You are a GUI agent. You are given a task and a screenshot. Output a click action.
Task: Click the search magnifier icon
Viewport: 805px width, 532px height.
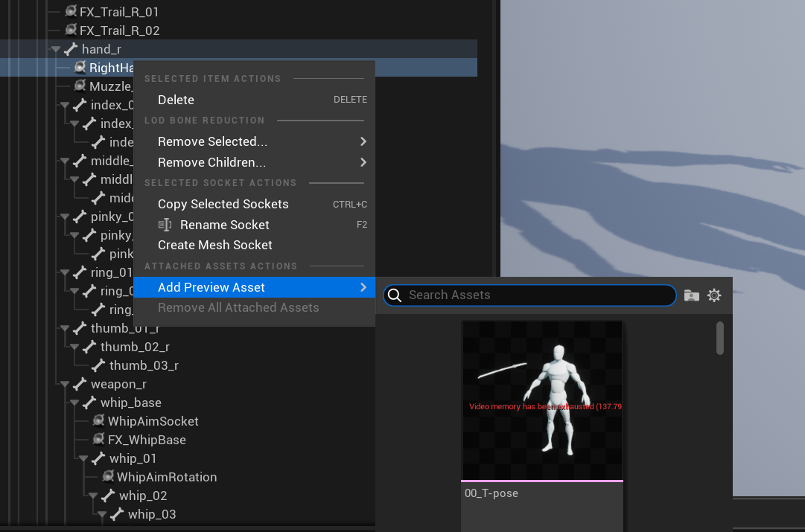coord(395,295)
